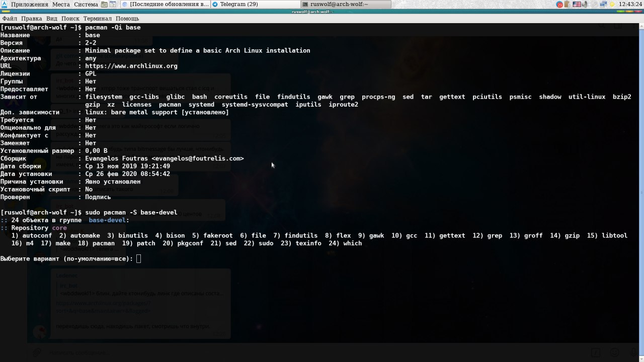Open the Терминал menu
Viewport: 644px width, 362px height.
pos(98,19)
